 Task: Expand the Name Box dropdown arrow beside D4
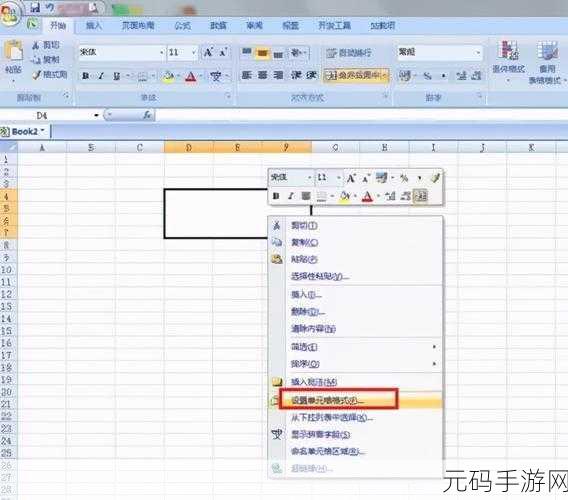[96, 116]
